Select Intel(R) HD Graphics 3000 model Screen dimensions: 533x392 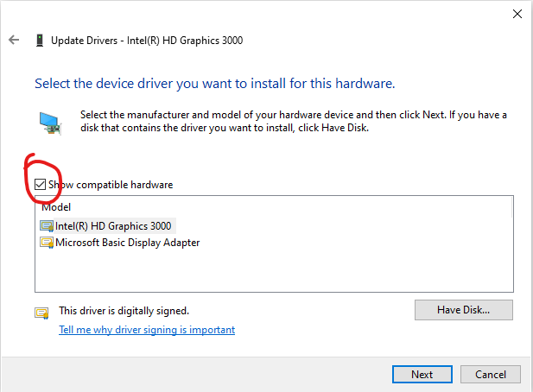[113, 226]
